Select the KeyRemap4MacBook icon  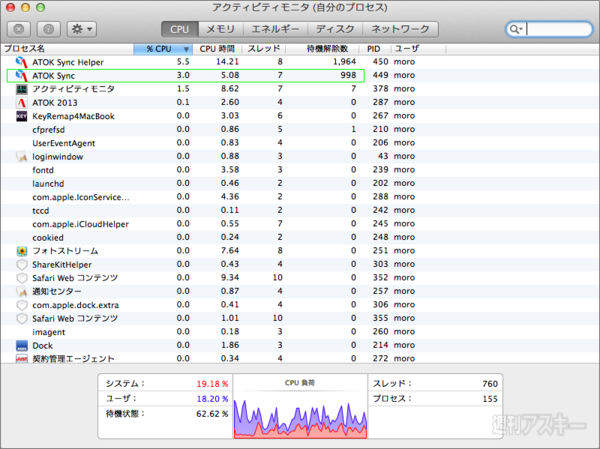[21, 116]
